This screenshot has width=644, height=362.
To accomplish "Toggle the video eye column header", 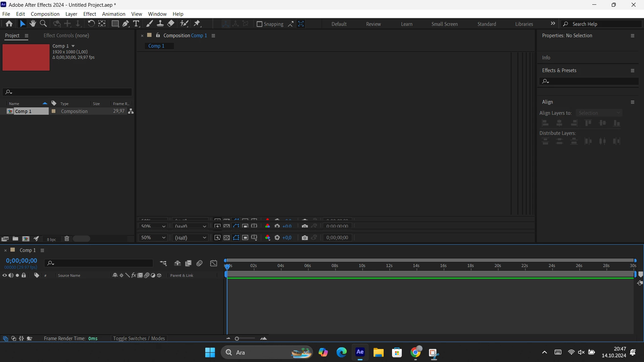I will pos(4,275).
